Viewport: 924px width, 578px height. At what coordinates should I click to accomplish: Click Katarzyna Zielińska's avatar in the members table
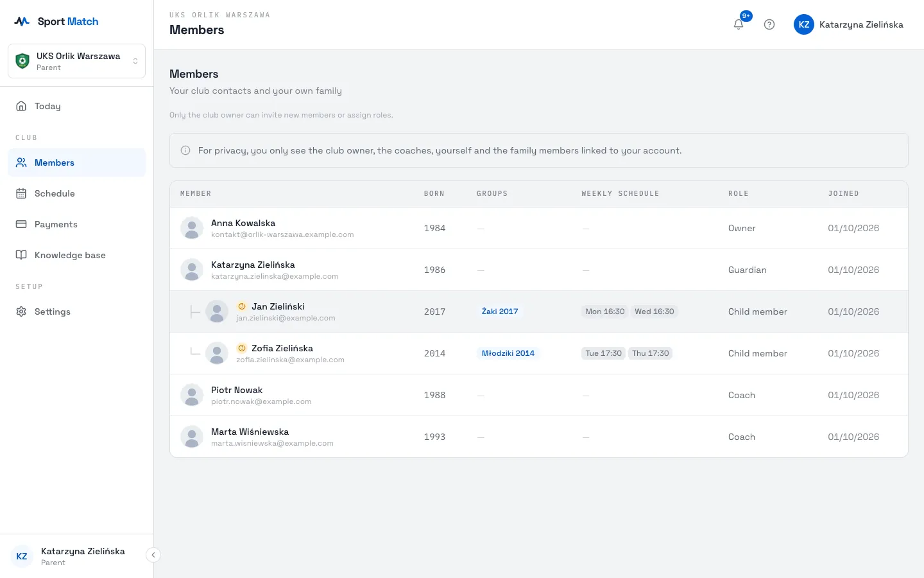click(192, 270)
